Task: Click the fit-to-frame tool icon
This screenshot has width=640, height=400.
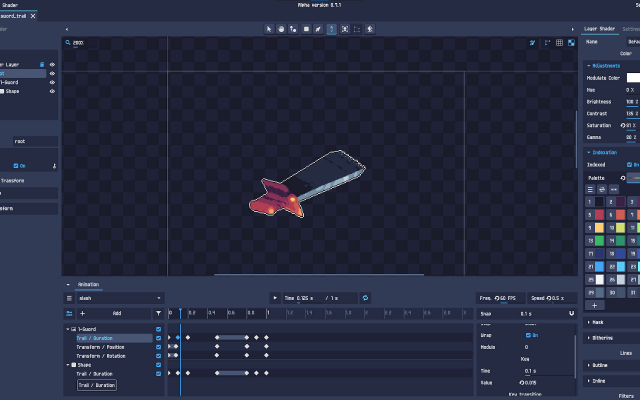Action: point(345,29)
